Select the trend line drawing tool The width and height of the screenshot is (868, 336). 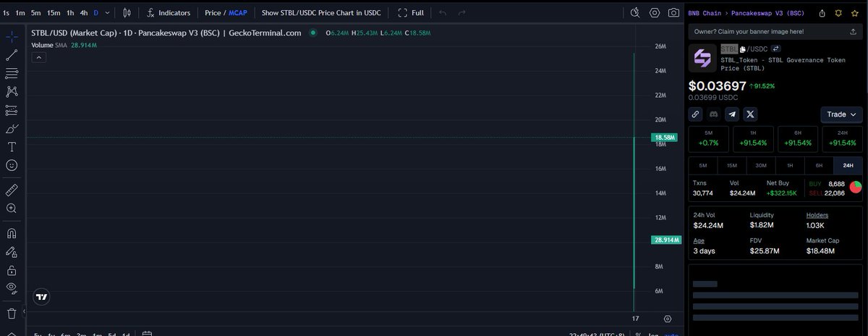[x=12, y=55]
